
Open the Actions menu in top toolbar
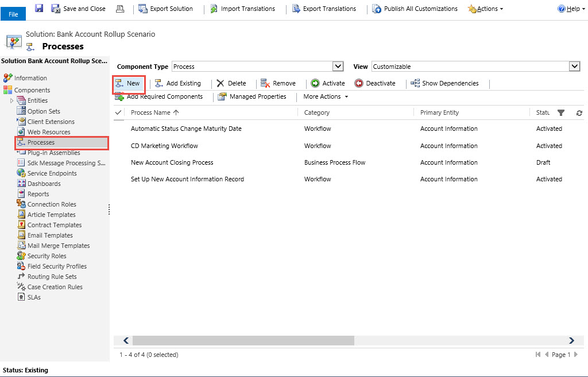click(x=486, y=9)
